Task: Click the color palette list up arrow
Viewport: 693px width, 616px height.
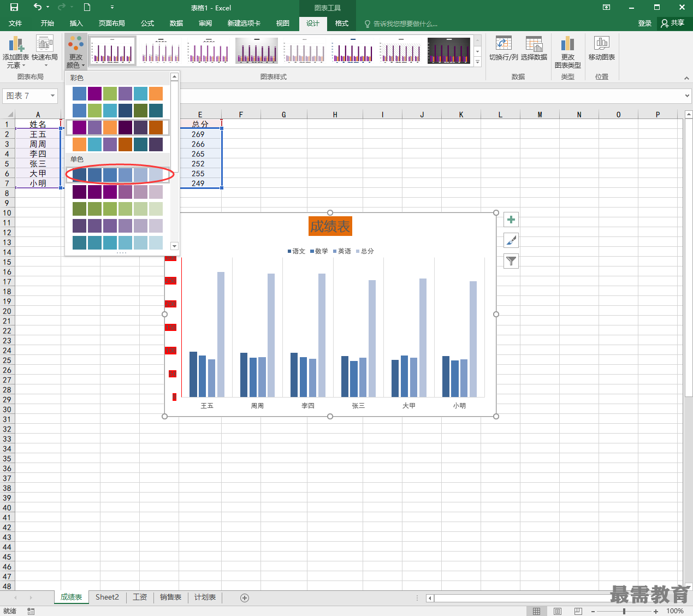Action: (x=175, y=76)
